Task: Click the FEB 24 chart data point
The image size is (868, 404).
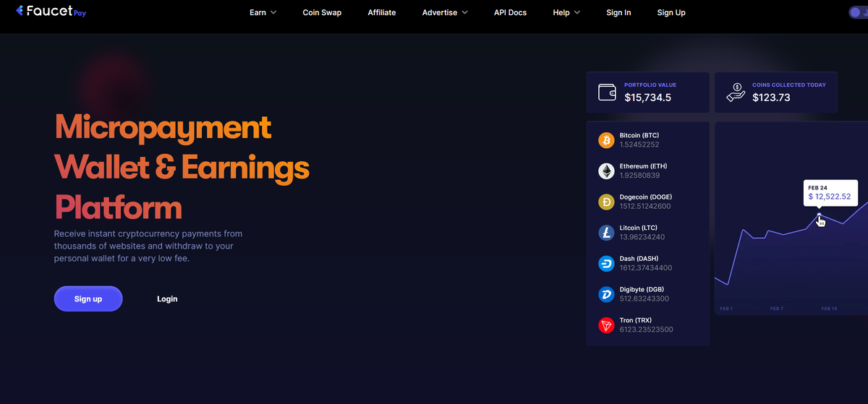Action: tap(819, 215)
